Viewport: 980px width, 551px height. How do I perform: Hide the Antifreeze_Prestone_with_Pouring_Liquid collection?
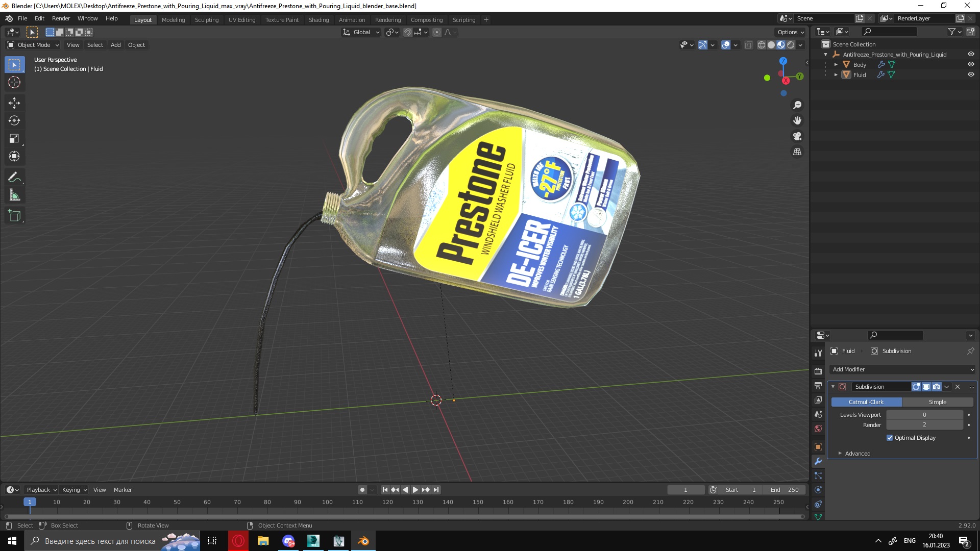971,54
